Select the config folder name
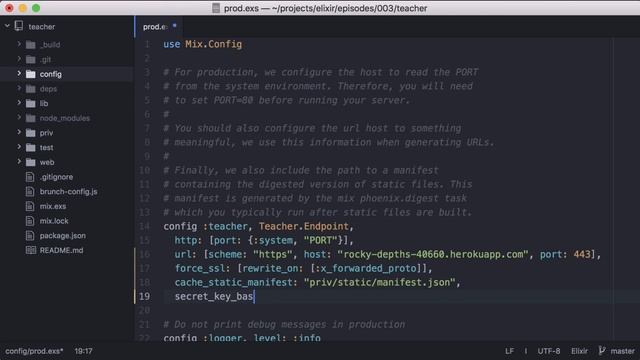The height and width of the screenshot is (360, 640). click(51, 74)
